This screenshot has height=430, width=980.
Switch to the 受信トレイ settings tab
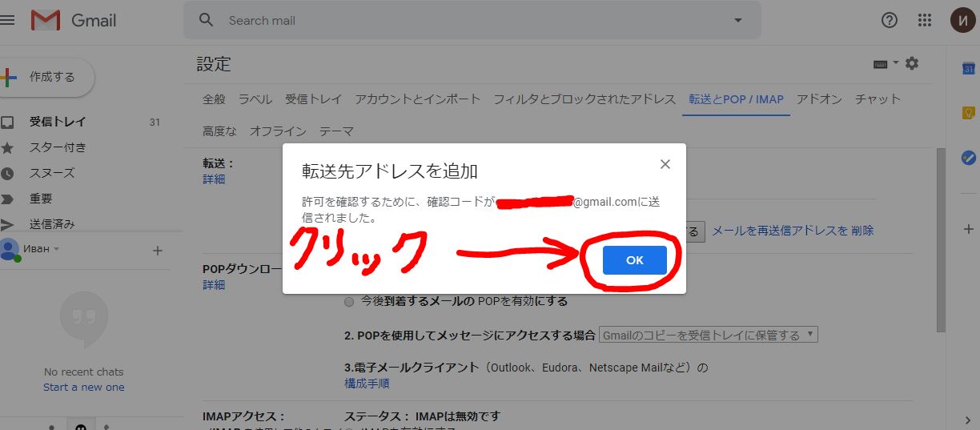click(314, 99)
